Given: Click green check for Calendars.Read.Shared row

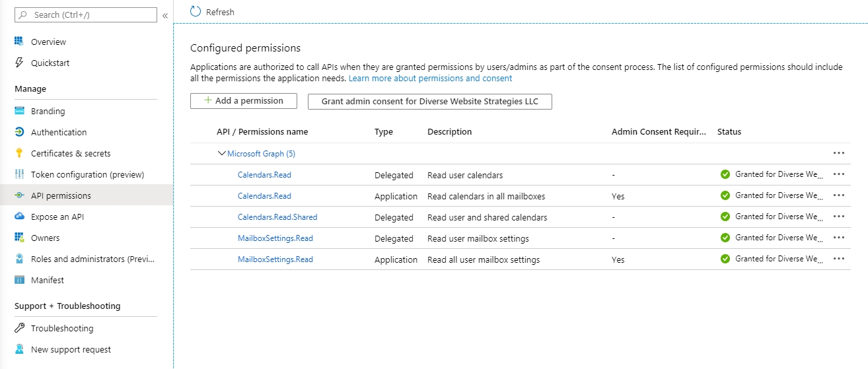Looking at the screenshot, I should pos(725,217).
